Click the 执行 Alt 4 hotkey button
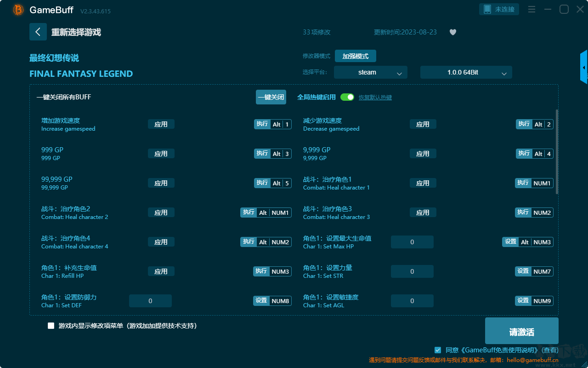Image resolution: width=588 pixels, height=368 pixels. (535, 154)
